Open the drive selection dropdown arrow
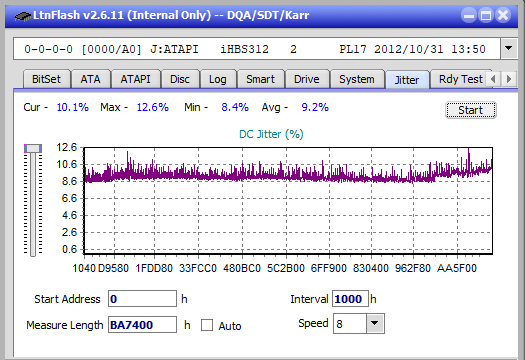The image size is (525, 360). pos(508,49)
